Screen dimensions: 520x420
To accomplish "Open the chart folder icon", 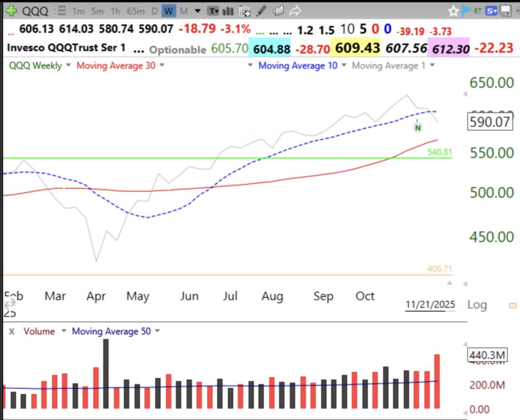I will click(278, 11).
